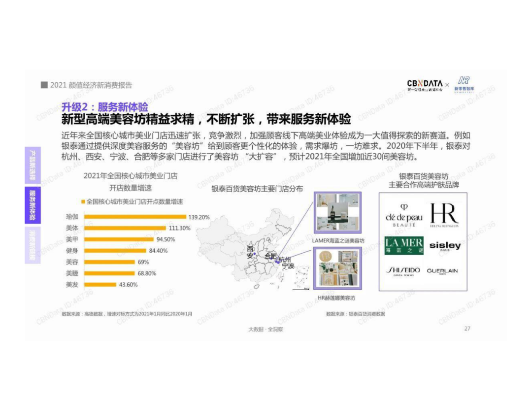The height and width of the screenshot is (399, 532).
Task: Click the 美发 bar showing 43.60%
Action: pos(100,285)
